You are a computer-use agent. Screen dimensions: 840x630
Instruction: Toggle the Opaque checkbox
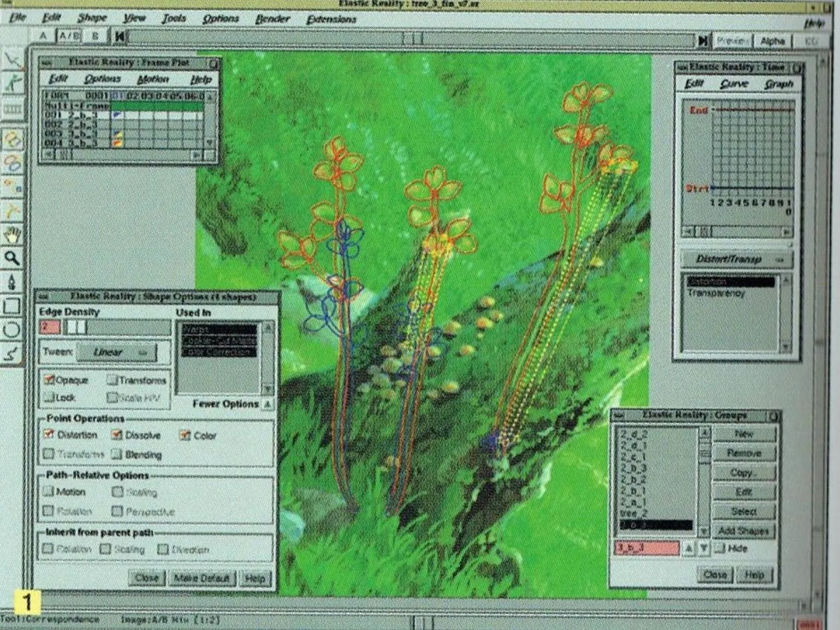pos(50,380)
